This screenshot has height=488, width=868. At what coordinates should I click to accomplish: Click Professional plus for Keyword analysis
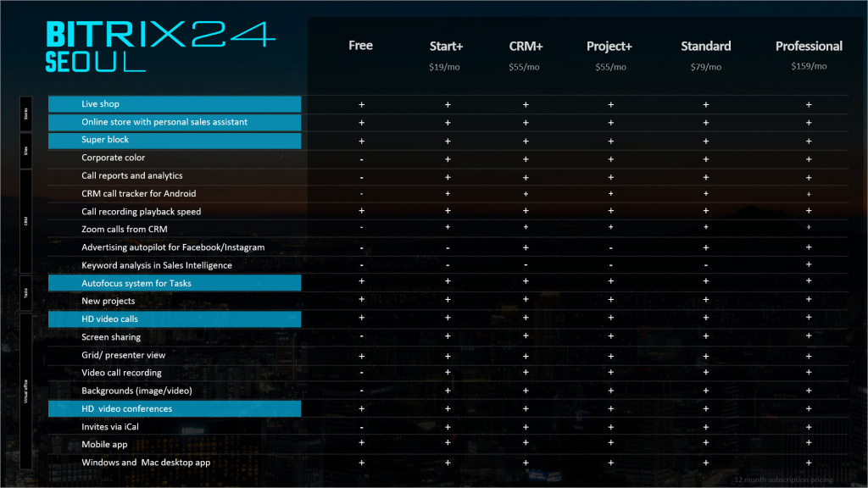(809, 264)
